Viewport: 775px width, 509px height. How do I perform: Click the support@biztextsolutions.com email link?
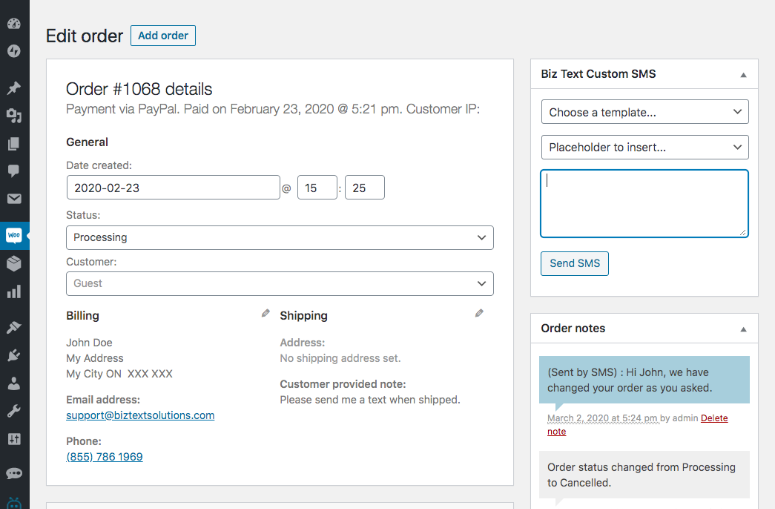[x=140, y=416]
